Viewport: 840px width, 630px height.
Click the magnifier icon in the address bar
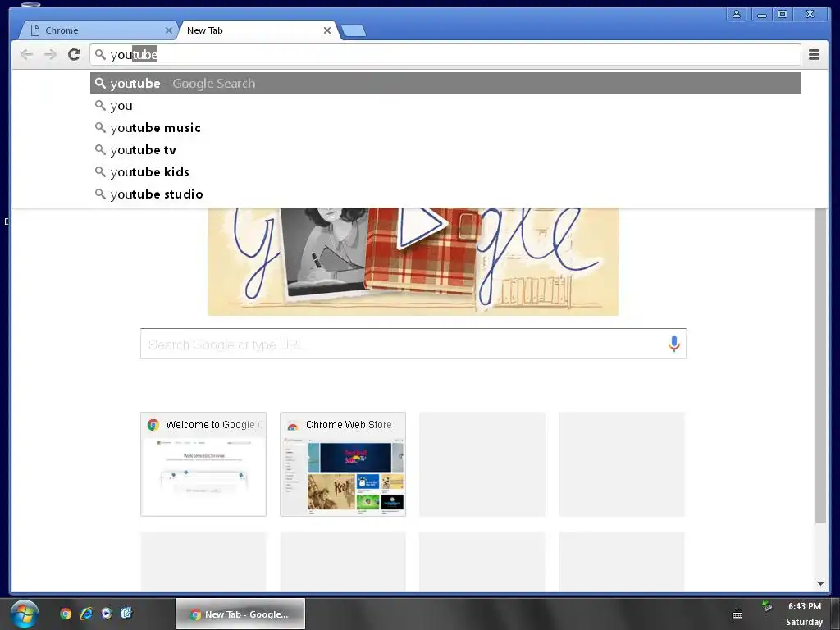click(100, 55)
